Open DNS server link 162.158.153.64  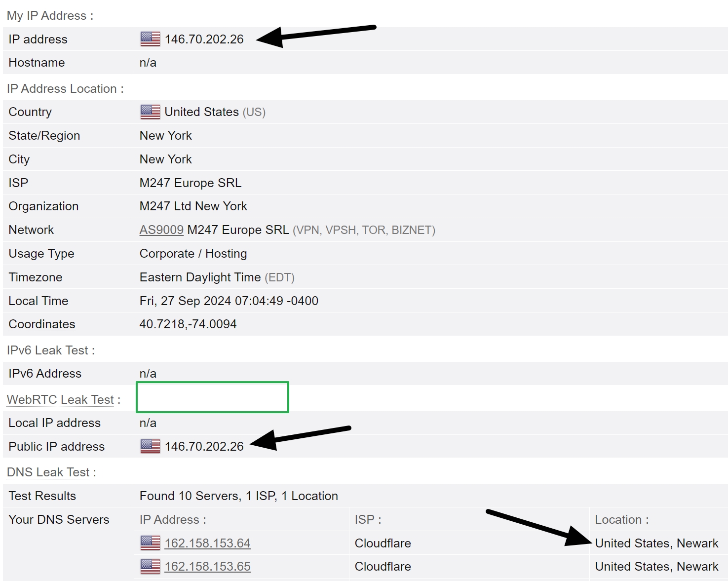click(x=207, y=542)
